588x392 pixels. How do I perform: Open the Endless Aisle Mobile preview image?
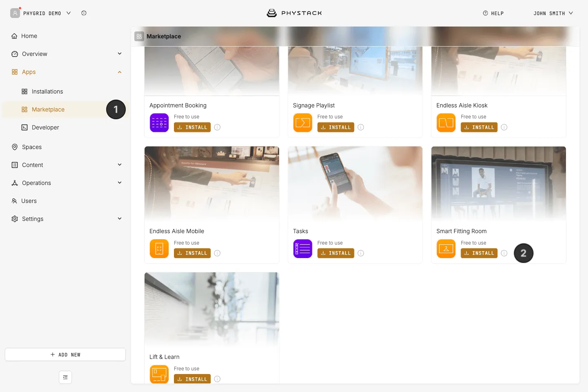pyautogui.click(x=212, y=184)
